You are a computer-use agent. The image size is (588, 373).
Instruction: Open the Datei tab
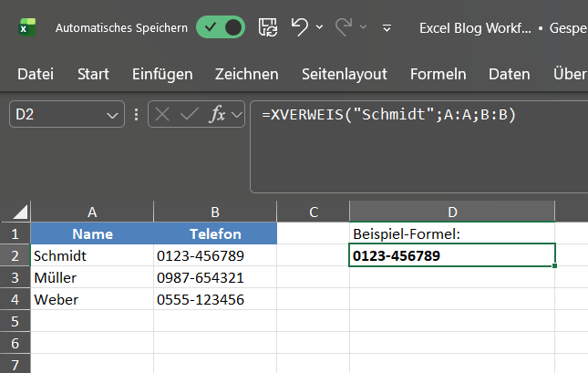pos(36,74)
